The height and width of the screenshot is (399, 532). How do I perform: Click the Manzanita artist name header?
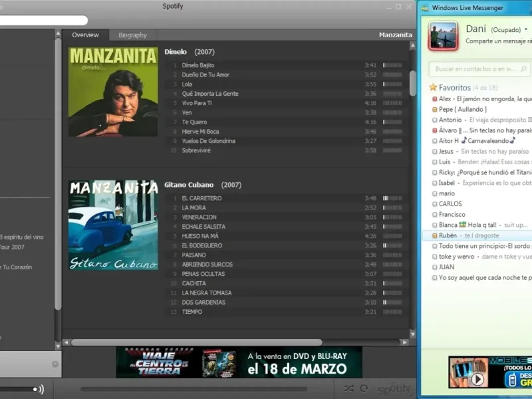pos(395,35)
